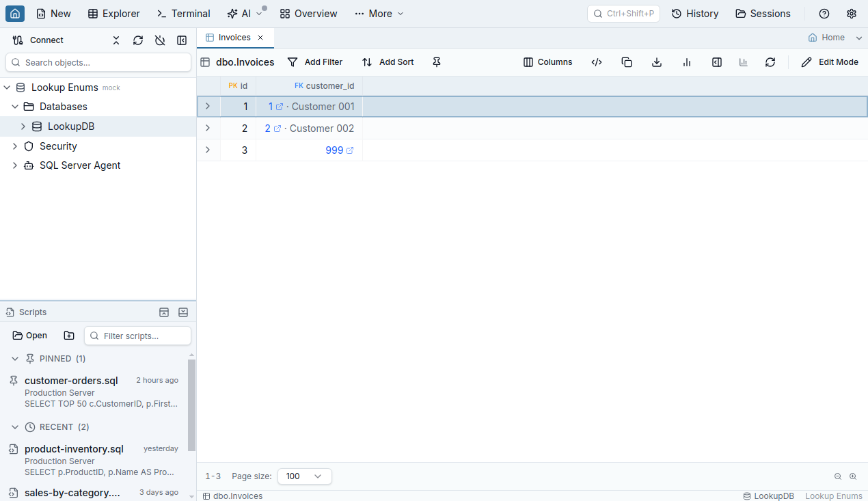
Task: Collapse all tree nodes in Connect panel
Action: point(116,40)
